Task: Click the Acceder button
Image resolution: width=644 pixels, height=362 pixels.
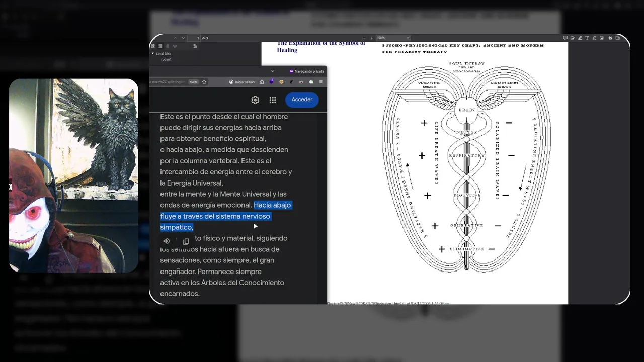Action: point(302,100)
